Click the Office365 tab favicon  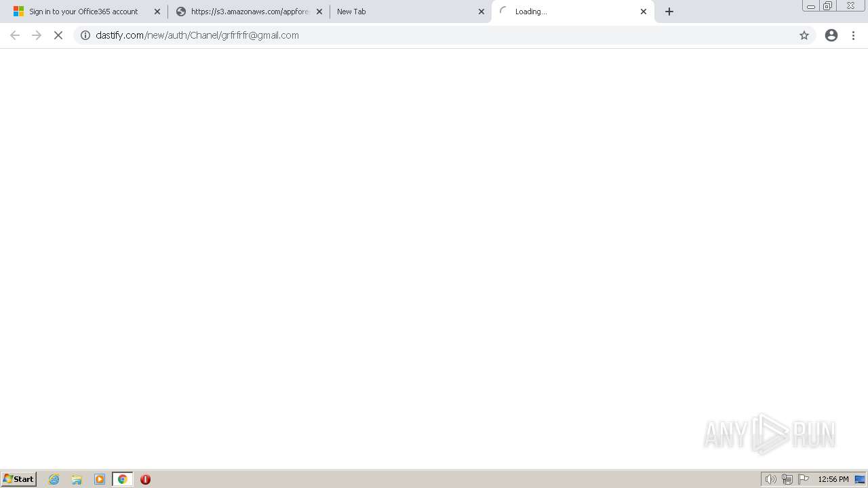(x=18, y=12)
